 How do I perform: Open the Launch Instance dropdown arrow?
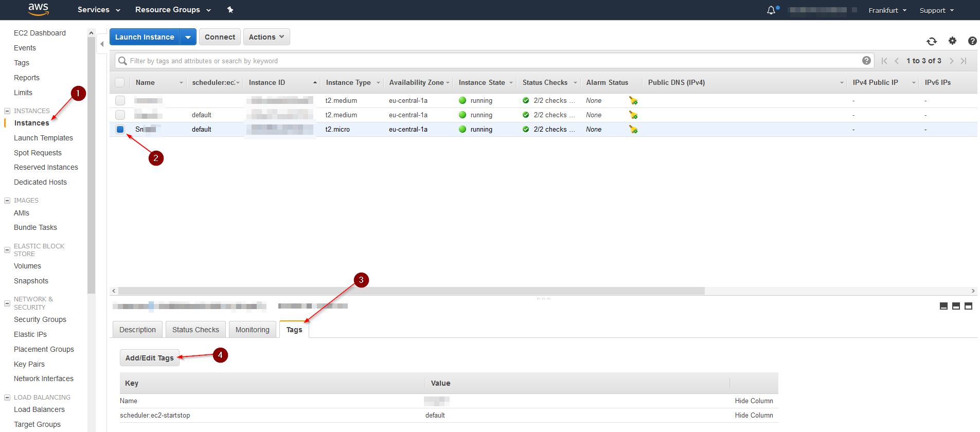188,37
